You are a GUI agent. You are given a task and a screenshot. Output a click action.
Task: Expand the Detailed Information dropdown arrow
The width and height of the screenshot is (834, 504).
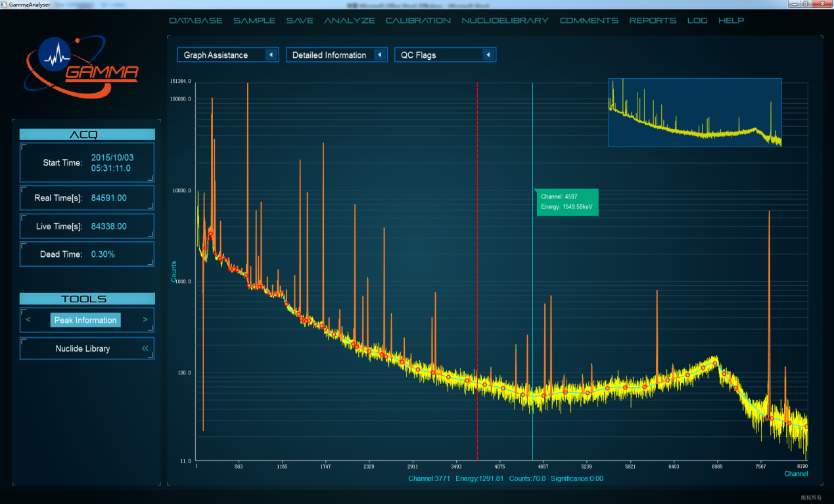point(379,55)
